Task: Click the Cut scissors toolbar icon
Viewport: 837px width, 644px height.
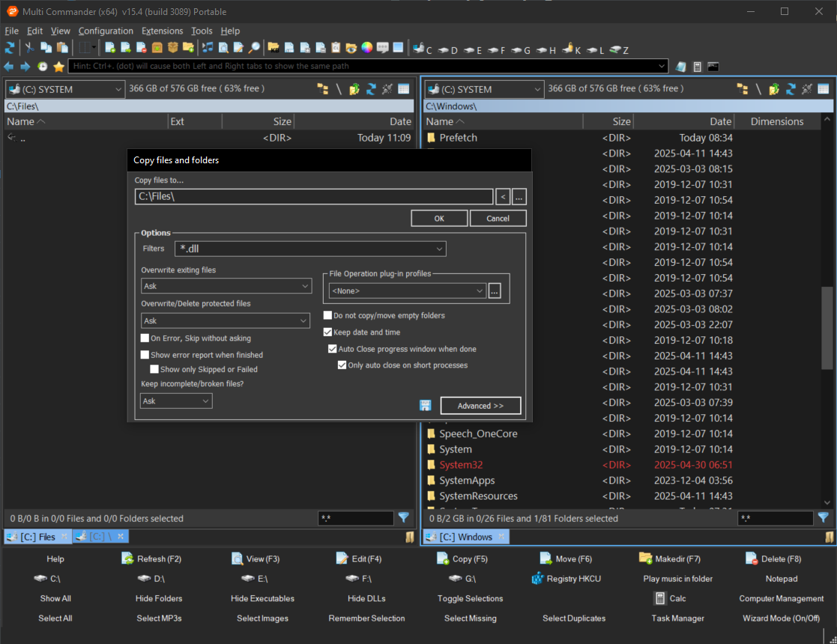Action: (29, 48)
